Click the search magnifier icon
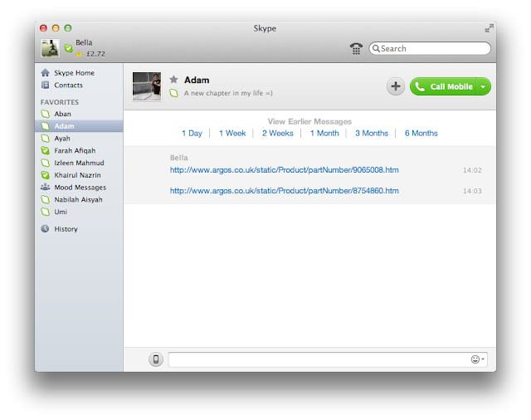The height and width of the screenshot is (420, 531). (x=376, y=48)
